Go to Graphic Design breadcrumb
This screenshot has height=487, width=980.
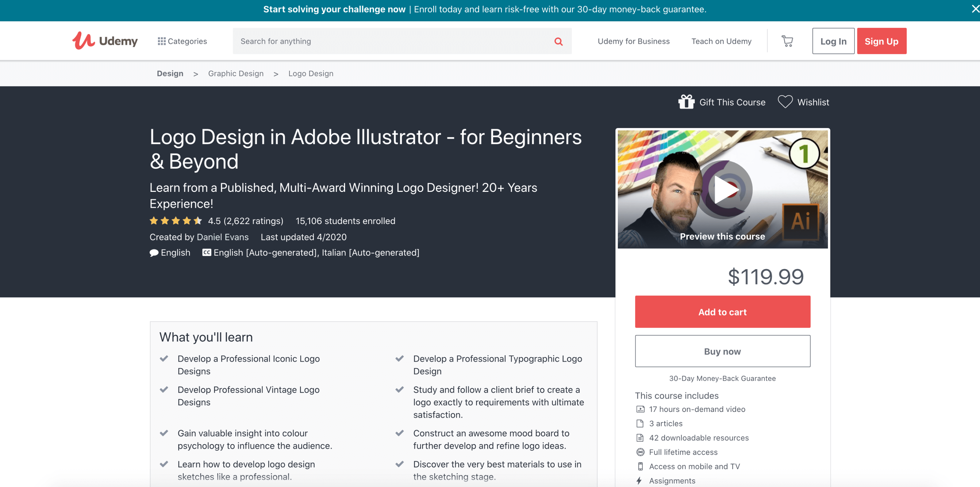236,73
